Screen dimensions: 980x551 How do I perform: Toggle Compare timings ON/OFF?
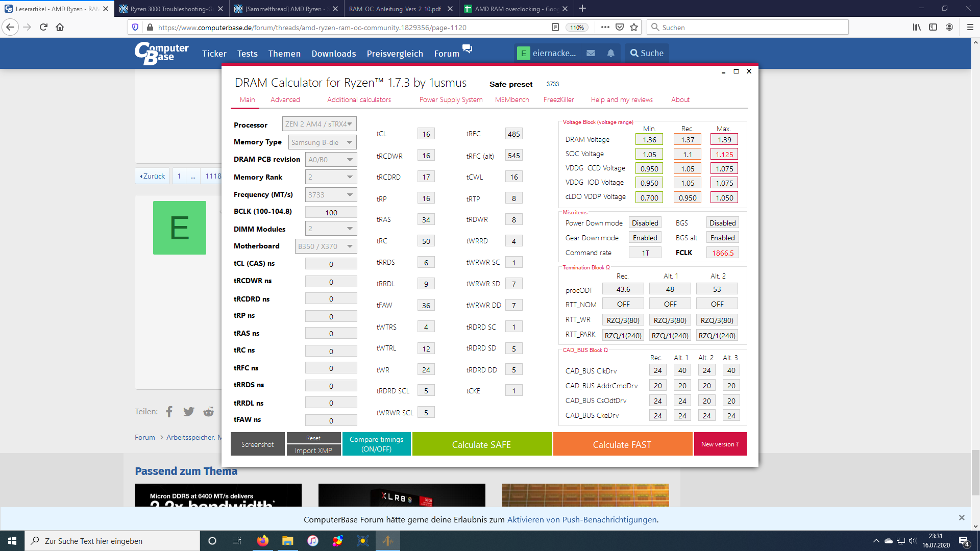click(x=376, y=444)
